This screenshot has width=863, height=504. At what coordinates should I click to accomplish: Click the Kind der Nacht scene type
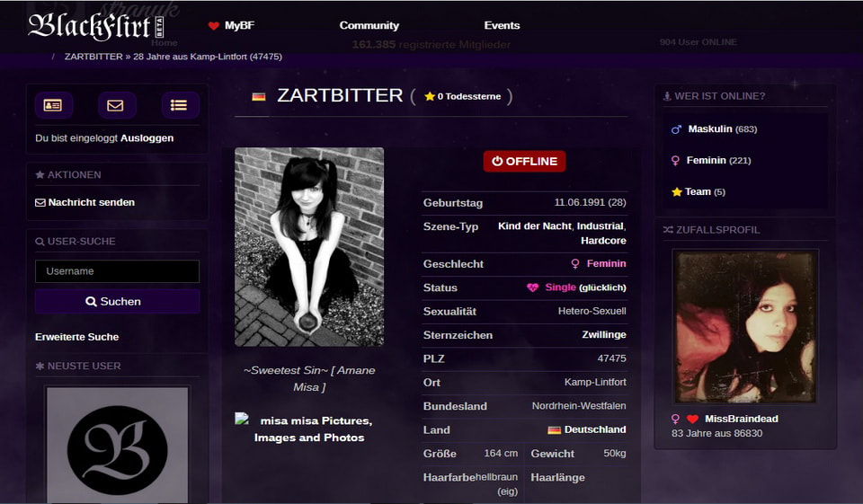pyautogui.click(x=536, y=226)
